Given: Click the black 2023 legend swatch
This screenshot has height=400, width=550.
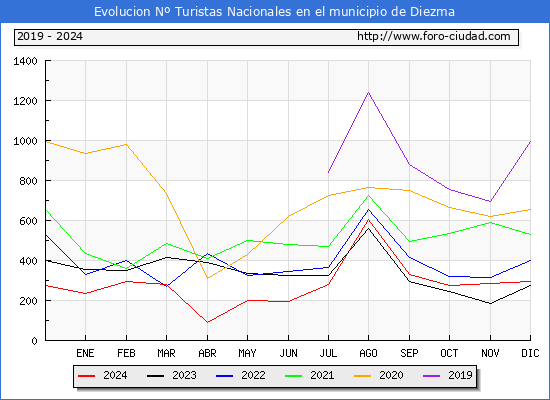Looking at the screenshot, I should 155,376.
